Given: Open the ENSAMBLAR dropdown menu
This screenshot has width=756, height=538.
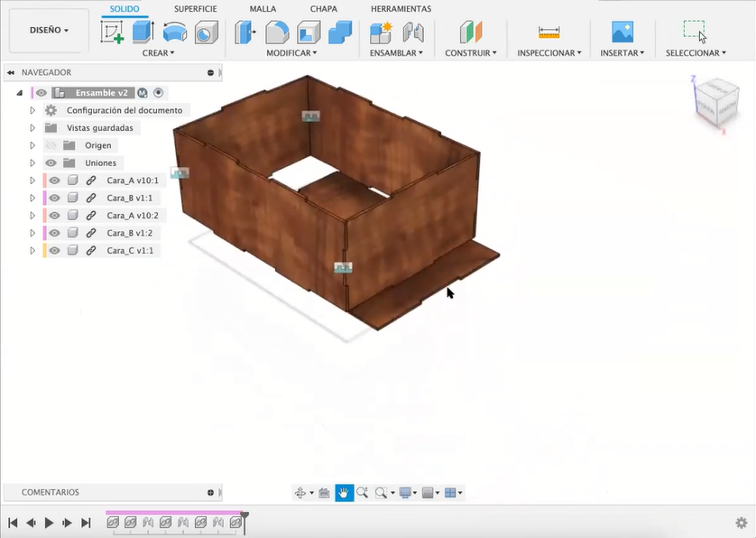Looking at the screenshot, I should tap(396, 52).
